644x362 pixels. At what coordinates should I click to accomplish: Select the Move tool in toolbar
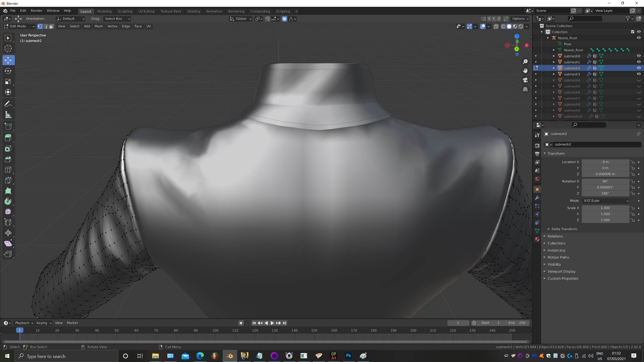point(8,60)
